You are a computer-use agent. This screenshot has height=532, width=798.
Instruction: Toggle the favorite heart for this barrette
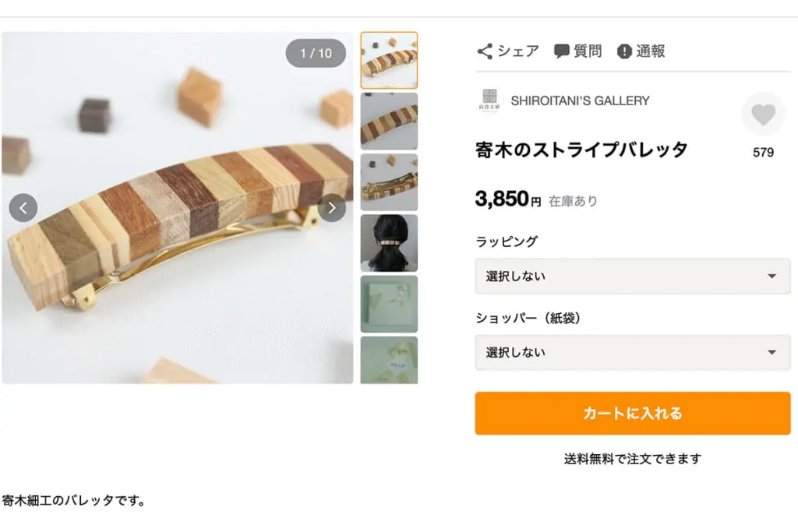[763, 114]
